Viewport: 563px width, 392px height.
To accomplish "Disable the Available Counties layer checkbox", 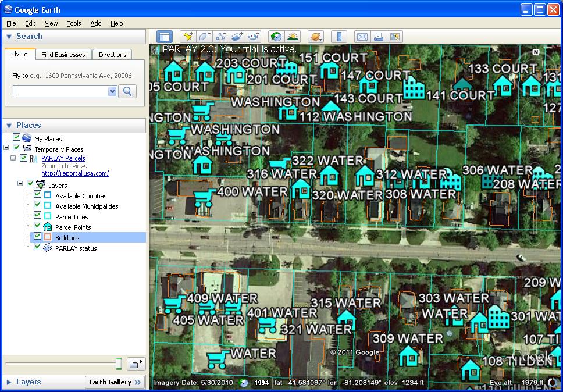I will coord(37,194).
